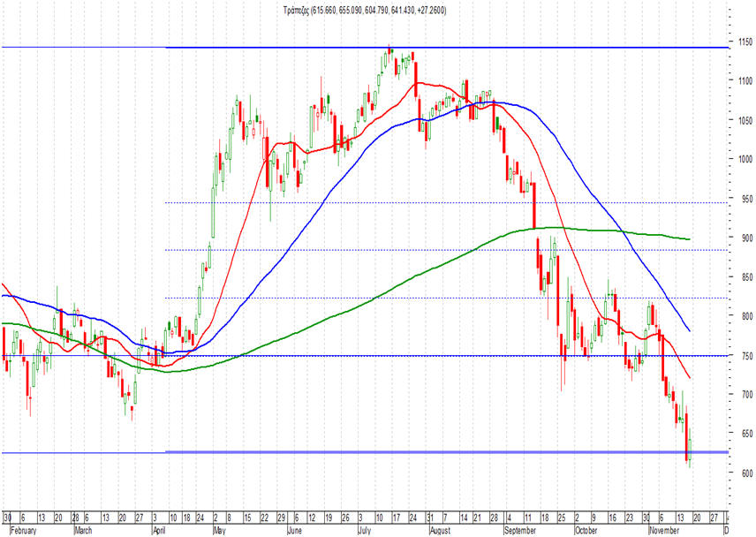Select date label 15 on the time axis

247,518
